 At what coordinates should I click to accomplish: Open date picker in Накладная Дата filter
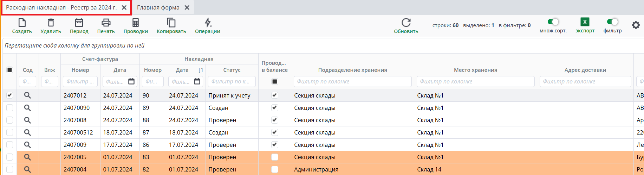[x=197, y=81]
